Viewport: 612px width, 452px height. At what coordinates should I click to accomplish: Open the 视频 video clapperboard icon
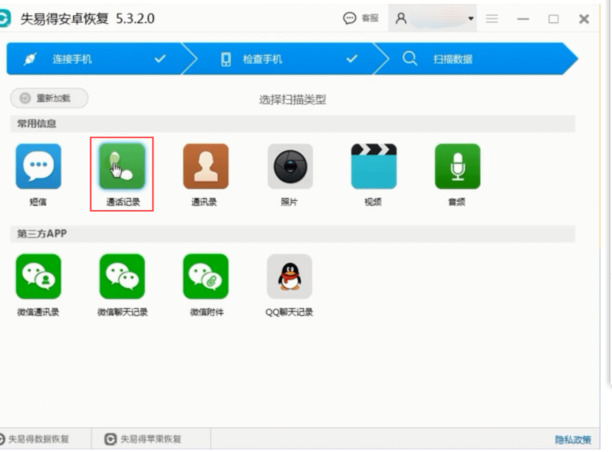coord(374,167)
